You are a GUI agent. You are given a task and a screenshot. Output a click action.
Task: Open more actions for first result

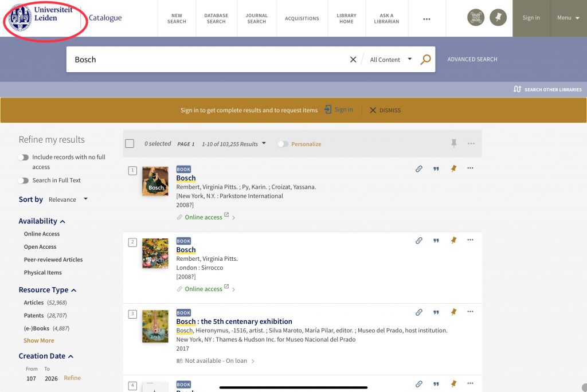[471, 168]
